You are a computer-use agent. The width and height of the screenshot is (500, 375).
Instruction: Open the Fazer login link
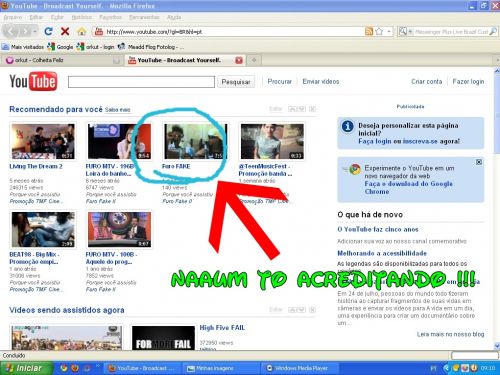[468, 81]
